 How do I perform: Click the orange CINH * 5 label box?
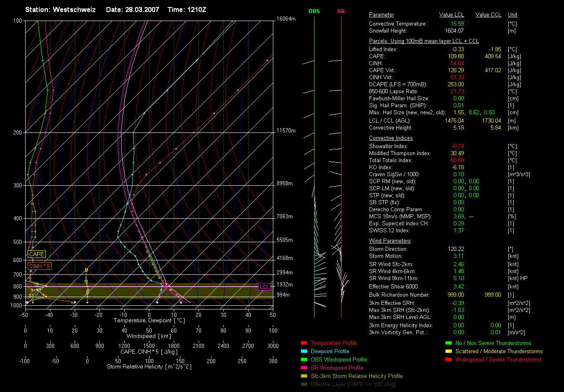click(39, 267)
